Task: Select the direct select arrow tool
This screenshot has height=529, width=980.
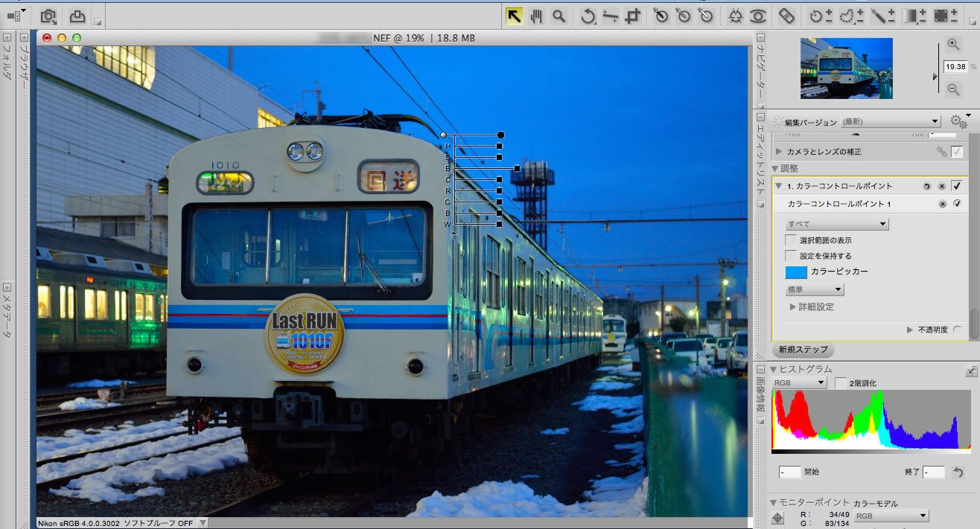Action: click(x=514, y=16)
